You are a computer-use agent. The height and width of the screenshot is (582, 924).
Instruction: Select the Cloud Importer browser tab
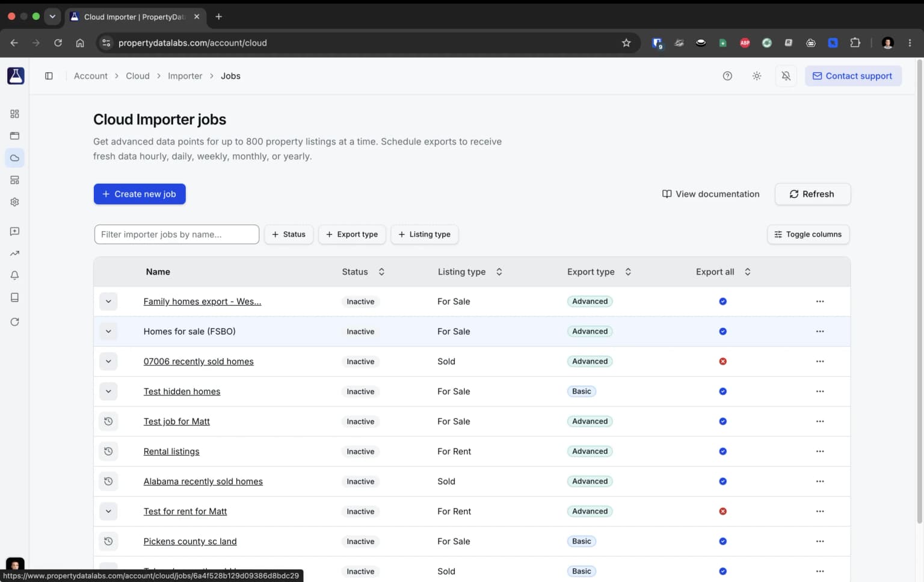tap(135, 17)
